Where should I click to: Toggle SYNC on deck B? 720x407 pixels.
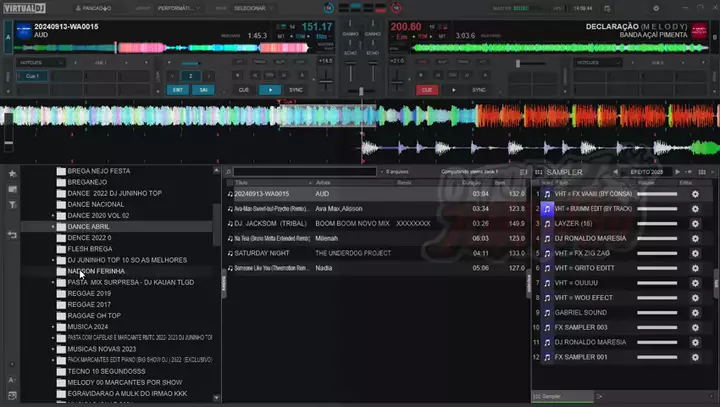(x=479, y=90)
